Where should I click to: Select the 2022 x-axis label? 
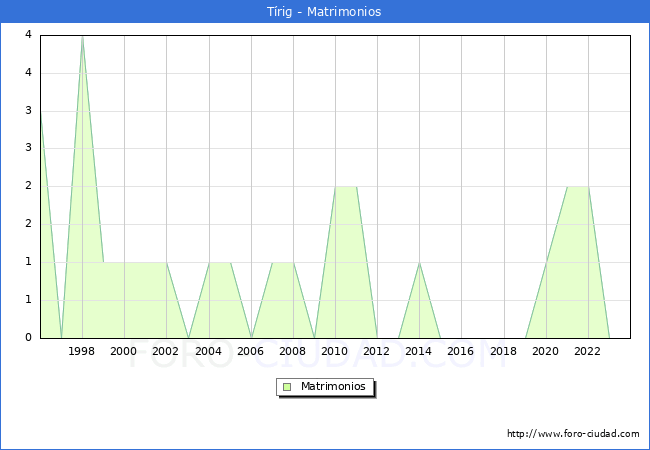587,351
